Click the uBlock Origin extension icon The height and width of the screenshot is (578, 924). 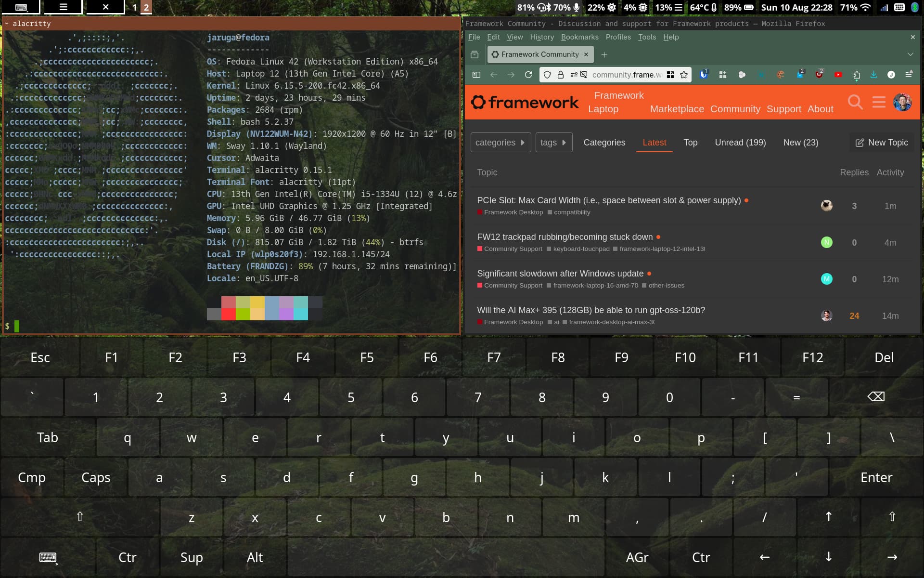click(819, 75)
